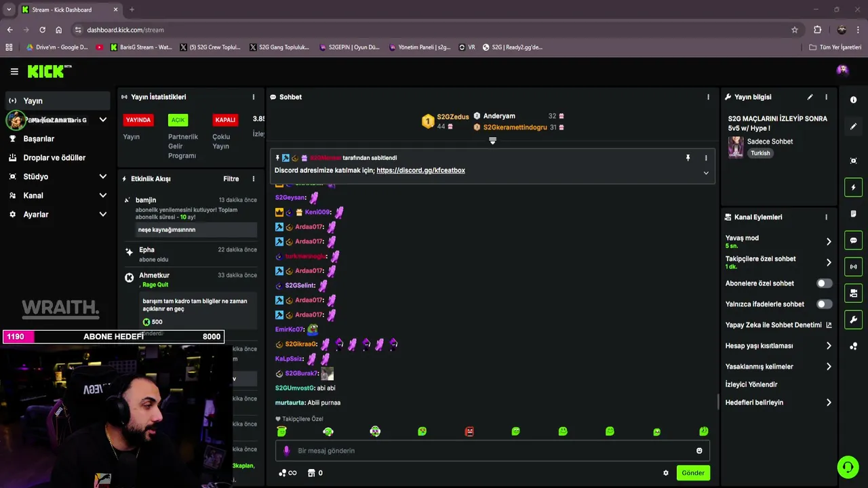Click the stream category thumbnail
The image size is (868, 488).
click(736, 147)
